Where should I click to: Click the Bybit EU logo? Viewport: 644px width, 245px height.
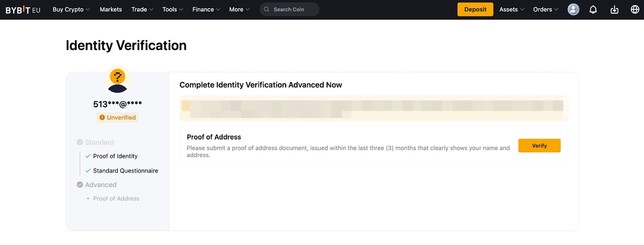[23, 10]
